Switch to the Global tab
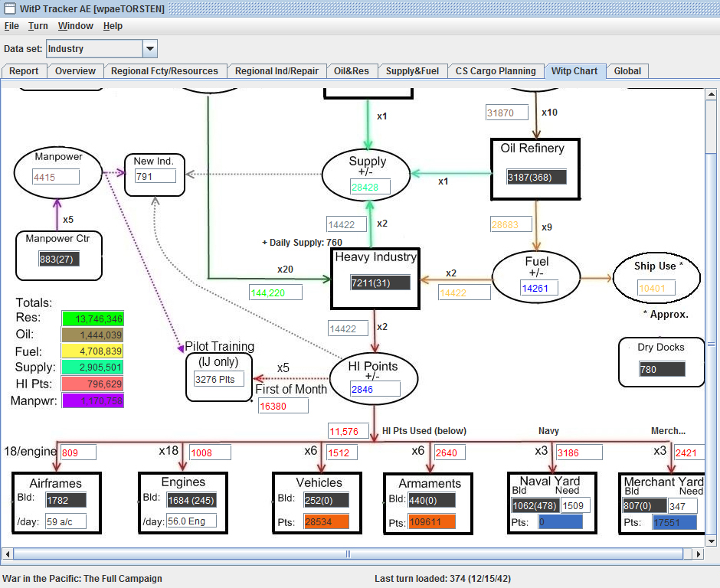 point(627,71)
